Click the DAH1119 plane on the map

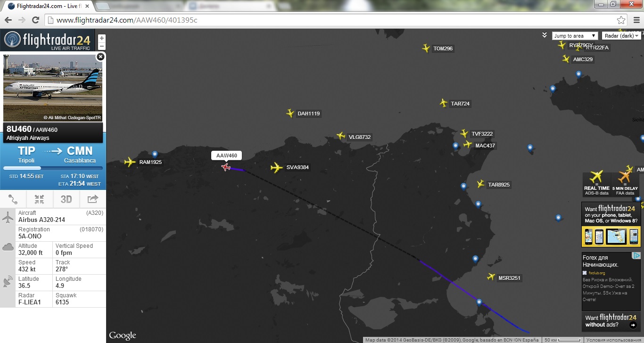click(290, 113)
